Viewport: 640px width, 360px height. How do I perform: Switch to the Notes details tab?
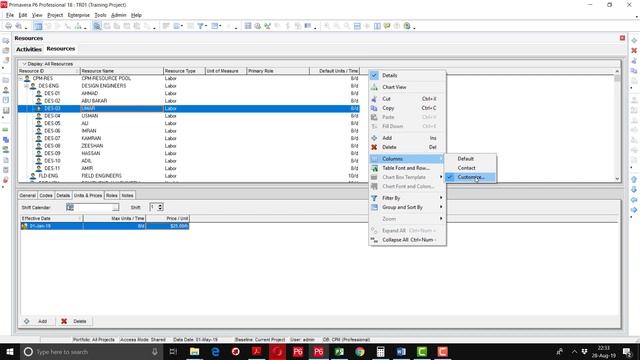pyautogui.click(x=127, y=196)
